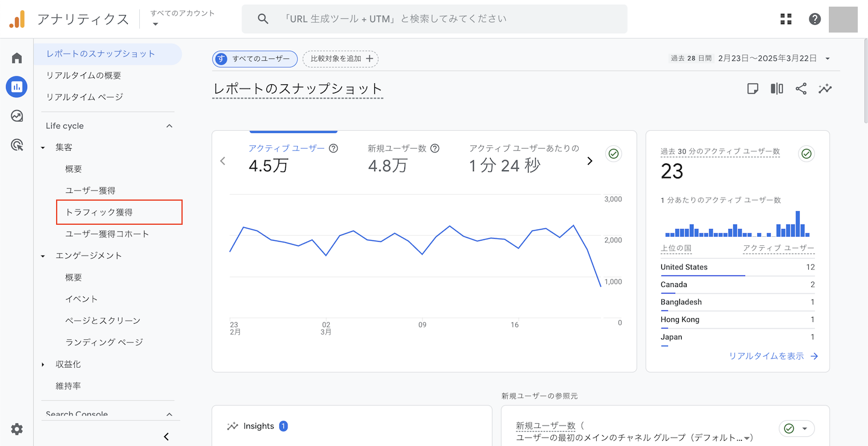Select the Reports bar-chart icon
This screenshot has width=868, height=446.
tap(17, 87)
